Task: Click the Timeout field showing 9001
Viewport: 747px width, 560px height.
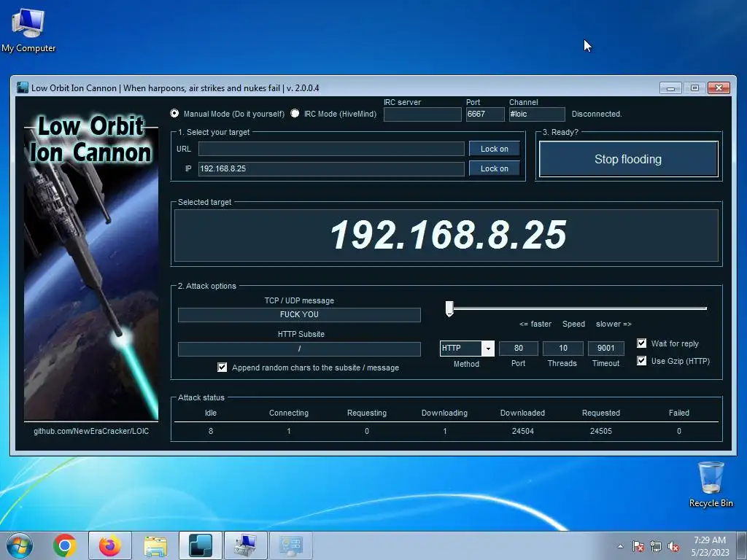Action: click(606, 348)
